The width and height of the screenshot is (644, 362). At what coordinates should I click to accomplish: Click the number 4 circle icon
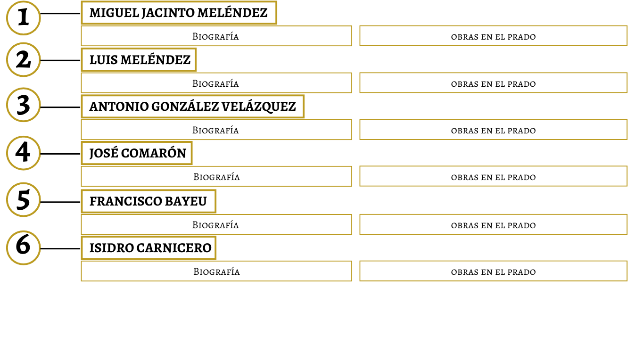23,153
